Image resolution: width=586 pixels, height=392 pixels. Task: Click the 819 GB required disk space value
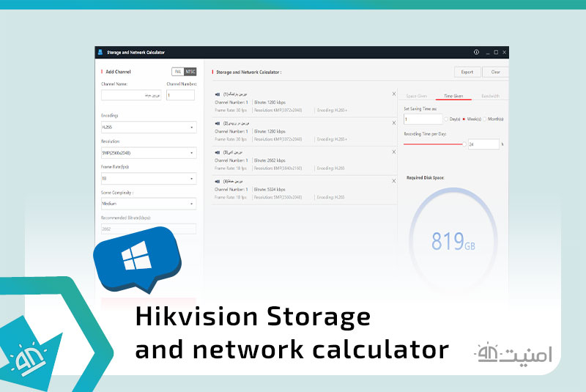[x=453, y=241]
